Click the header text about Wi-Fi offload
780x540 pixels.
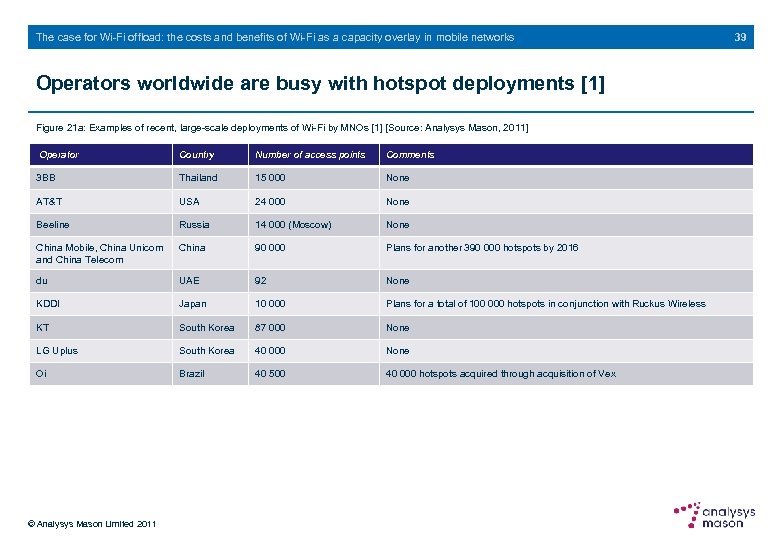(275, 37)
